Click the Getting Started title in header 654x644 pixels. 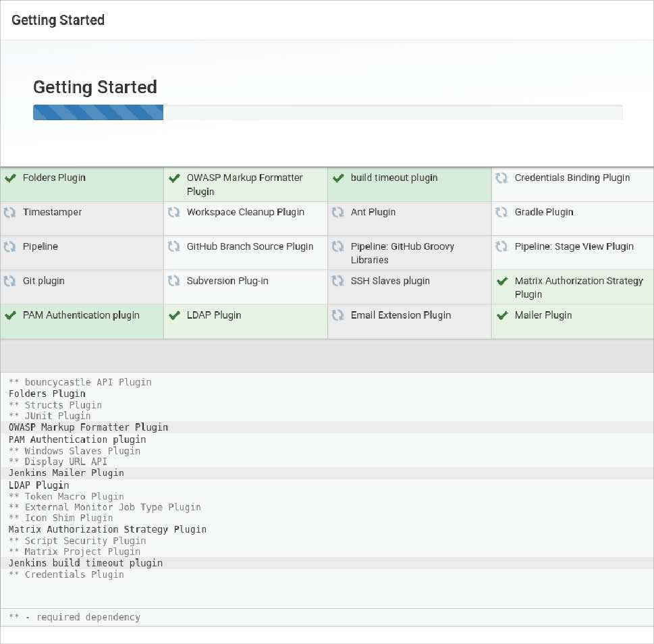point(58,20)
